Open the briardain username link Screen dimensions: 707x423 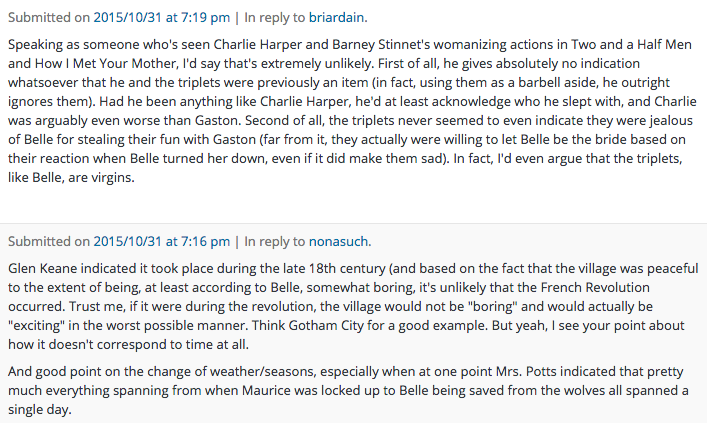point(336,18)
